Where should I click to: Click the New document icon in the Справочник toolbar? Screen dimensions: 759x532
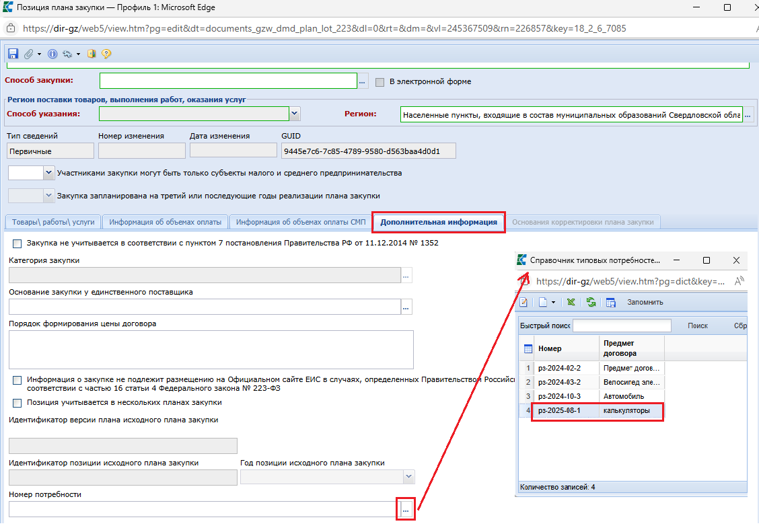pos(543,302)
